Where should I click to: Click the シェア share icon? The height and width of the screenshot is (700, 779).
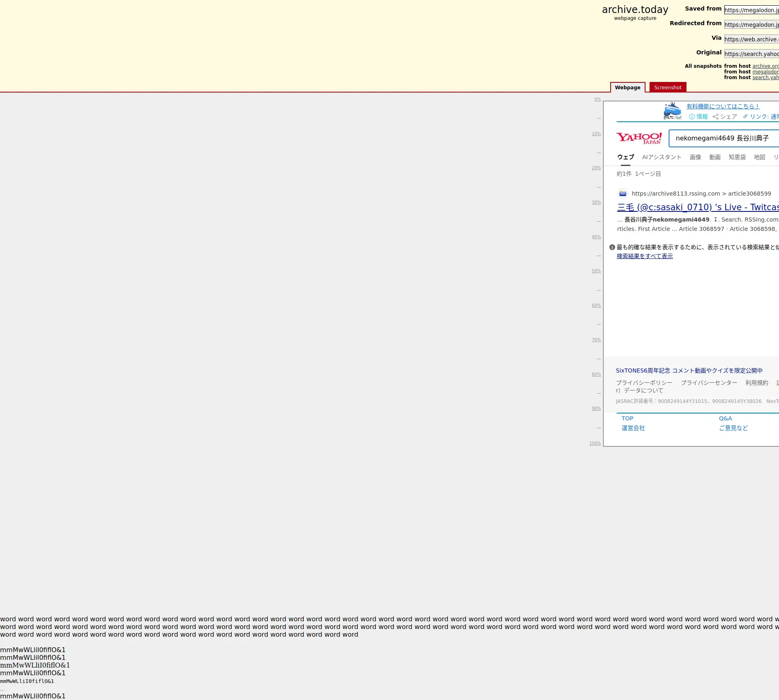pyautogui.click(x=716, y=116)
